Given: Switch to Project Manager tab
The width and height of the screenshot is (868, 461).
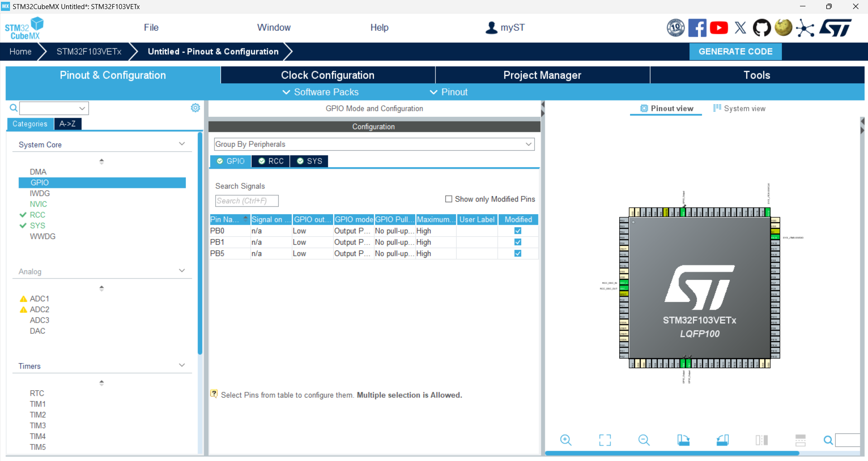Looking at the screenshot, I should (542, 75).
